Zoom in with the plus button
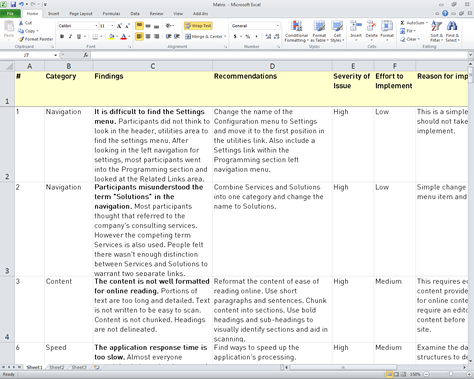Image resolution: width=474 pixels, height=379 pixels. click(x=469, y=374)
